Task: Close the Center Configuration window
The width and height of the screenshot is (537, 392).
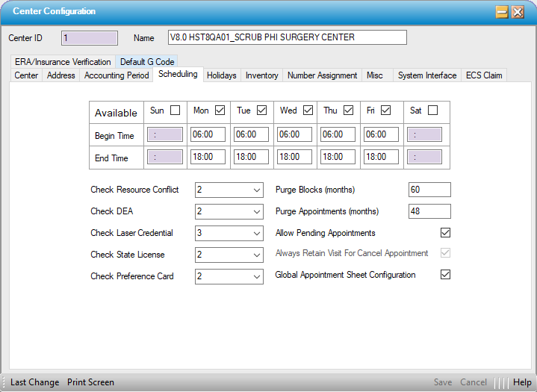Action: click(517, 12)
